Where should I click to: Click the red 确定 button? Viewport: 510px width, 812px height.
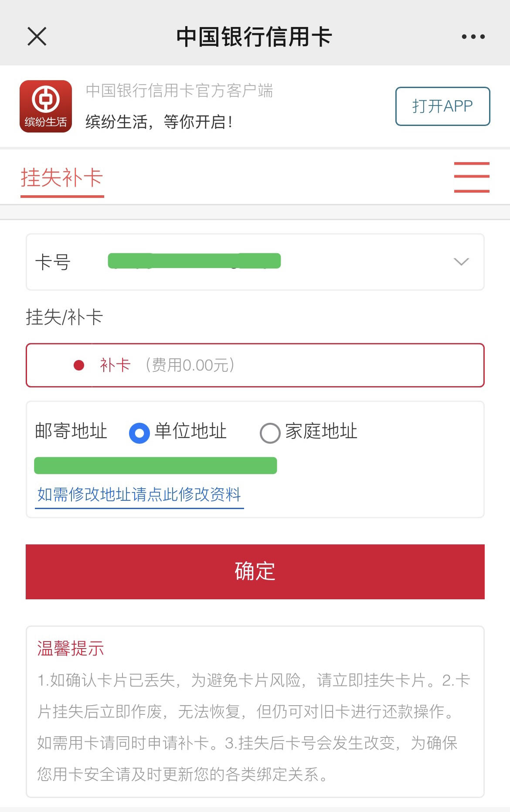pos(255,571)
